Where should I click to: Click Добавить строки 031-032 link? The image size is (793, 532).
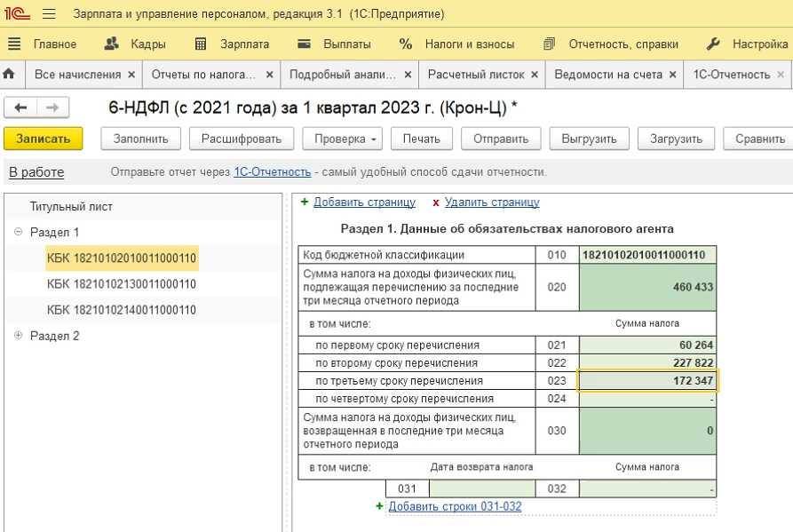coord(455,506)
